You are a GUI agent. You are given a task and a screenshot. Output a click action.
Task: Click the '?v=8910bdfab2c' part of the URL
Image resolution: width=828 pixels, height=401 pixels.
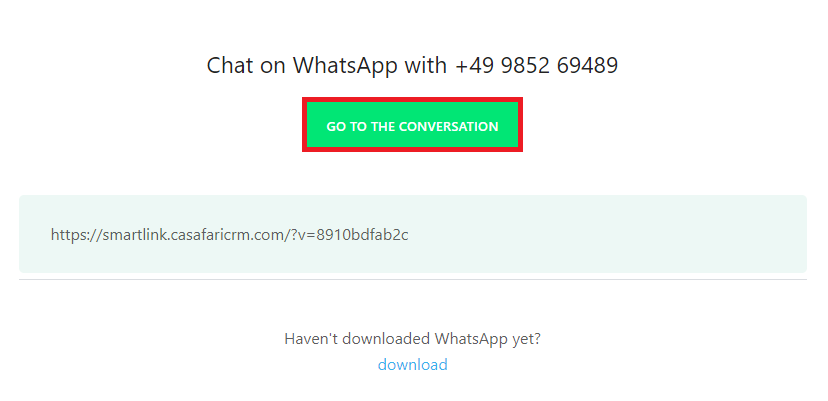tap(349, 235)
